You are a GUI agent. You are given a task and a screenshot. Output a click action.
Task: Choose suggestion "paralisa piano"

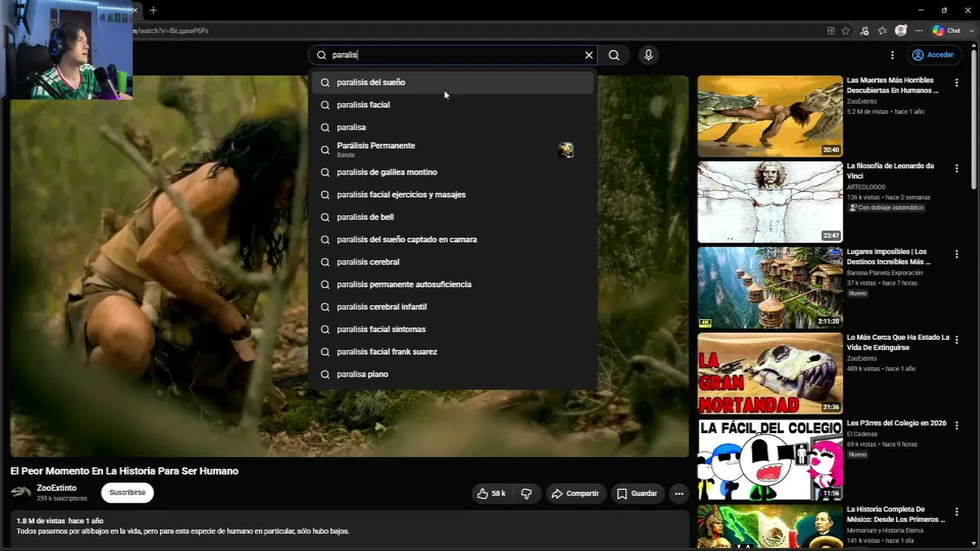pyautogui.click(x=452, y=374)
